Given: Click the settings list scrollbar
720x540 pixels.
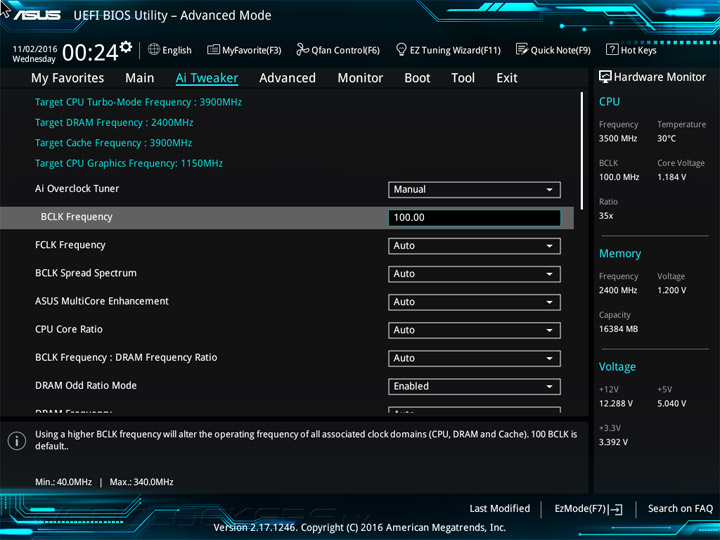Looking at the screenshot, I should click(x=582, y=151).
